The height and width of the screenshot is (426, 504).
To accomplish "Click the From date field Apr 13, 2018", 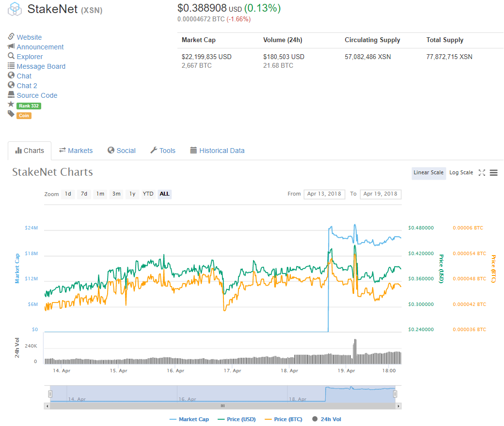I will tap(324, 194).
